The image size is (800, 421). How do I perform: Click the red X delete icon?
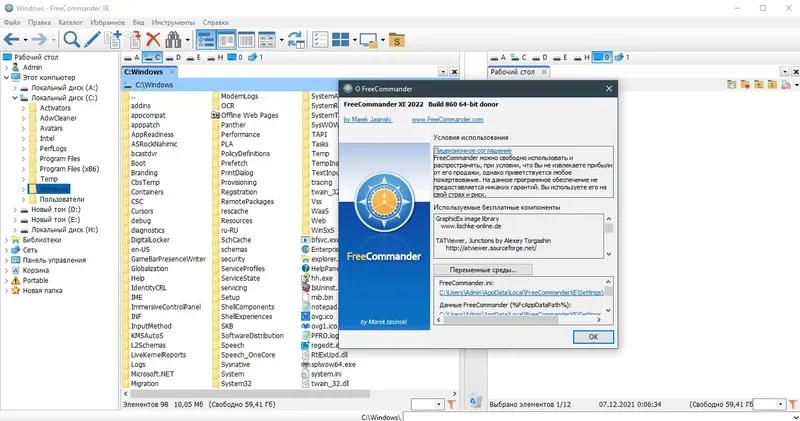coord(153,39)
